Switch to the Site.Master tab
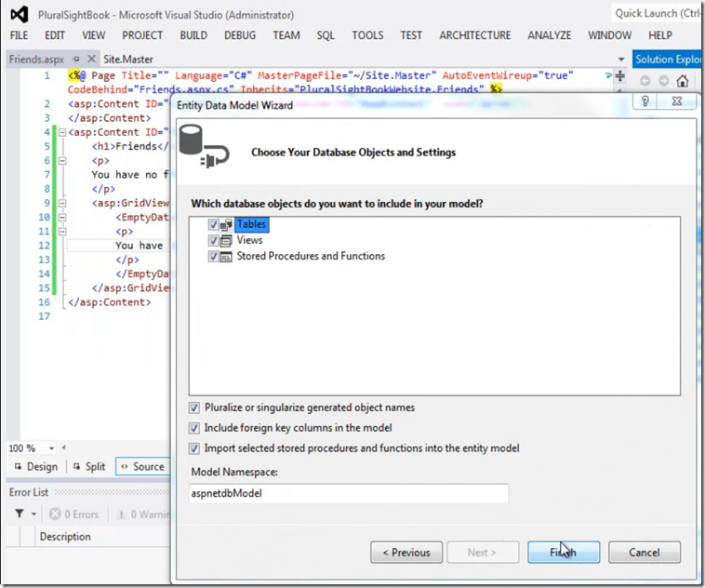This screenshot has height=588, width=705. coord(128,59)
